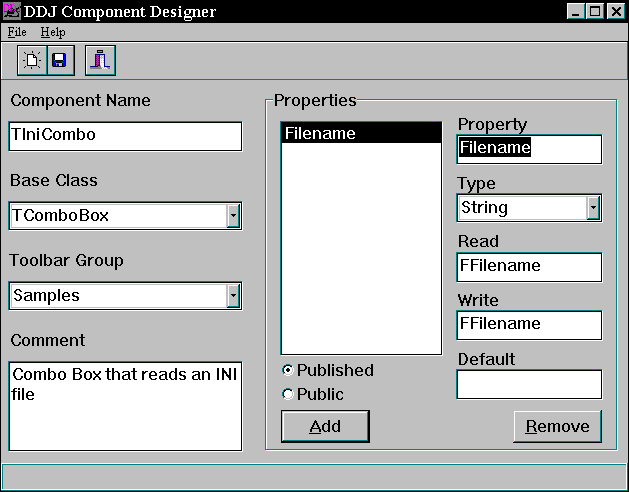This screenshot has height=492, width=629.
Task: Open the Toolbar Group dropdown arrow
Action: click(x=233, y=295)
